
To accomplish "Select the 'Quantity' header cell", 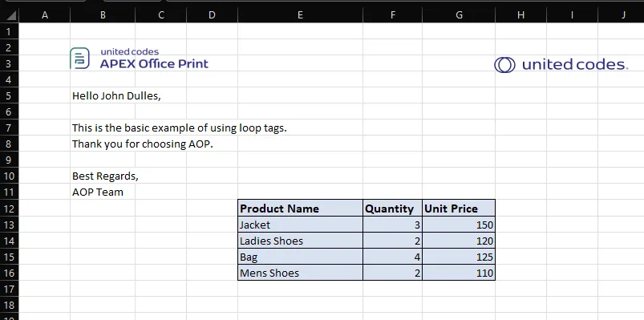I will 393,209.
